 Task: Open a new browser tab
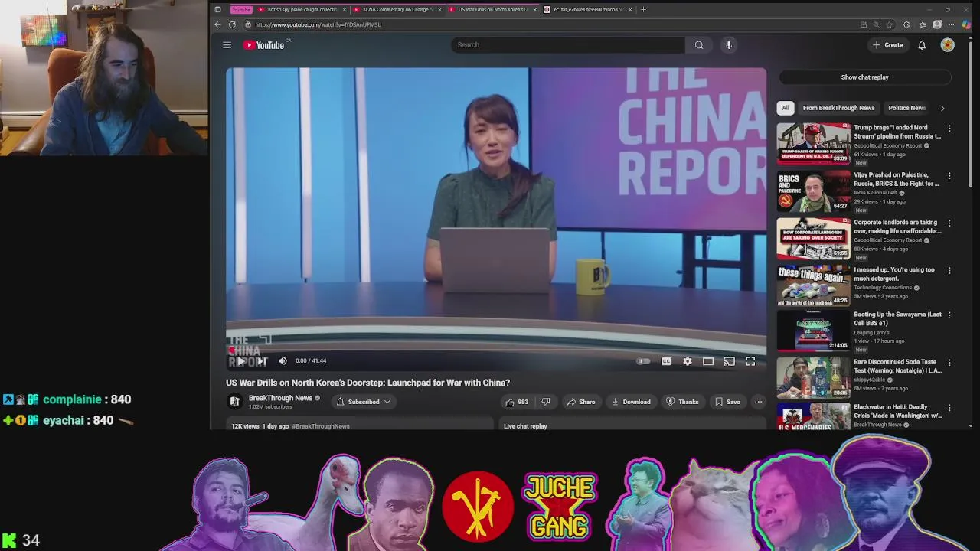[643, 9]
